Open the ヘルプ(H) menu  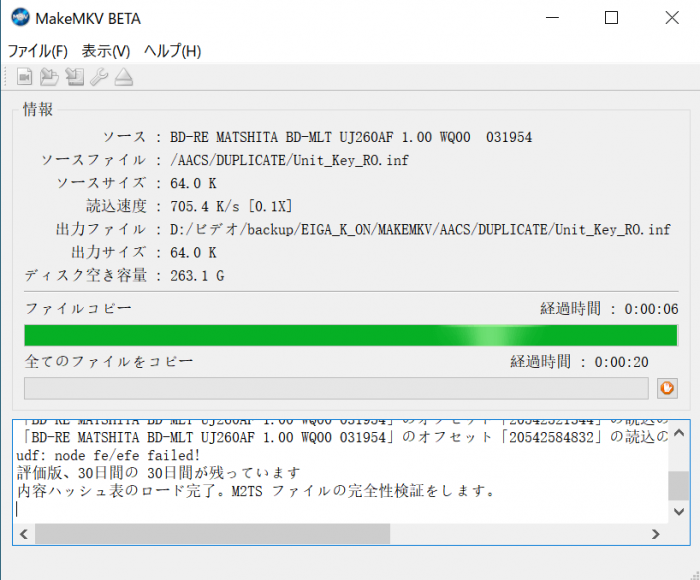click(172, 51)
